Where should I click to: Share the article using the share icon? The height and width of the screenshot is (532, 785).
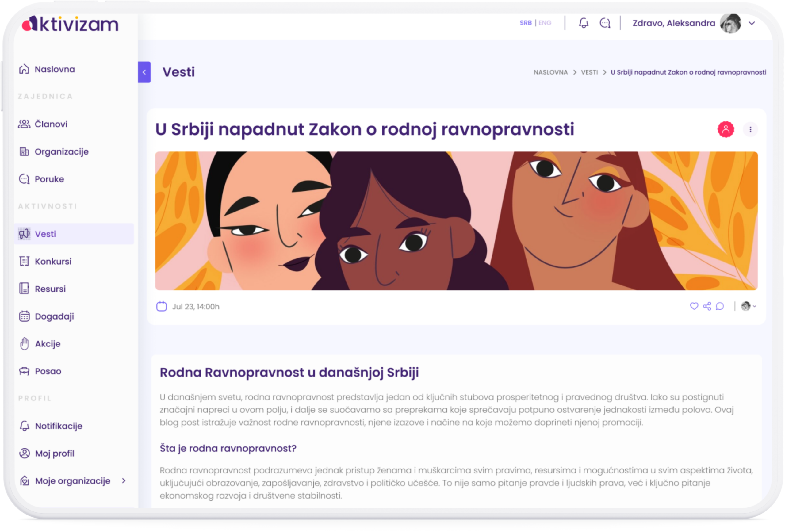coord(706,306)
